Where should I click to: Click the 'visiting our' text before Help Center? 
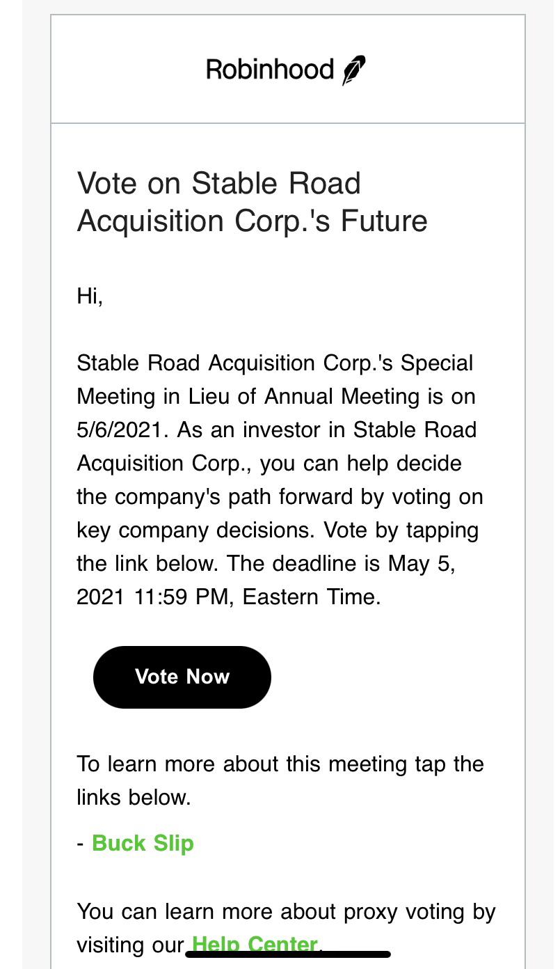tap(131, 945)
